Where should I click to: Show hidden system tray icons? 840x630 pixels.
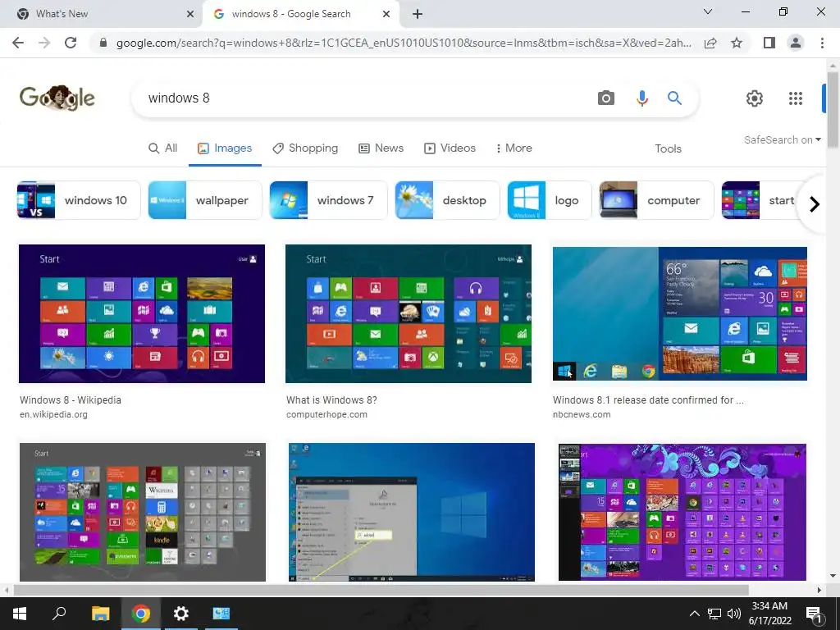click(x=694, y=614)
